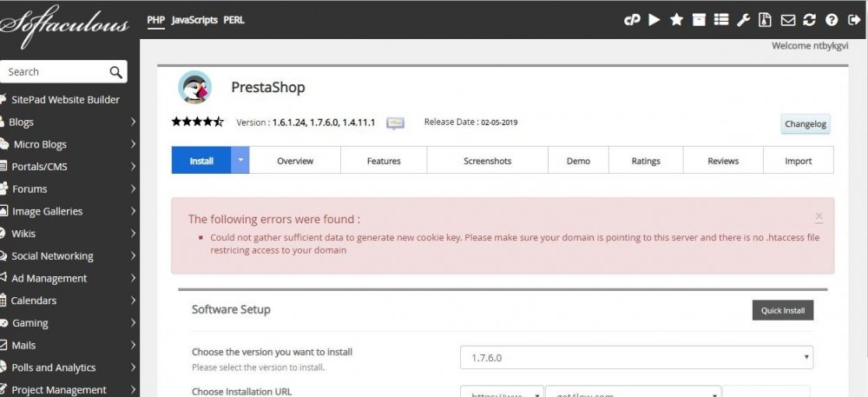
Task: Switch to the Screenshots tab
Action: tap(487, 161)
